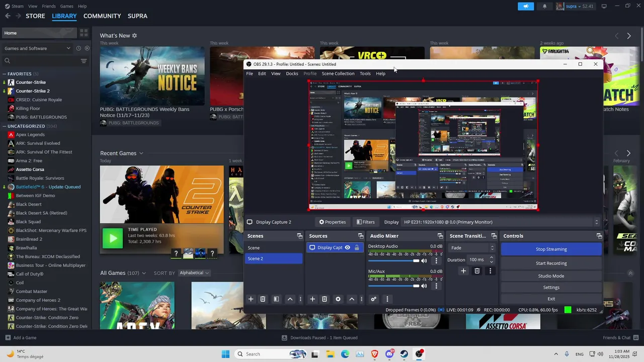Open scene filters icon in Scenes panel

(276, 299)
